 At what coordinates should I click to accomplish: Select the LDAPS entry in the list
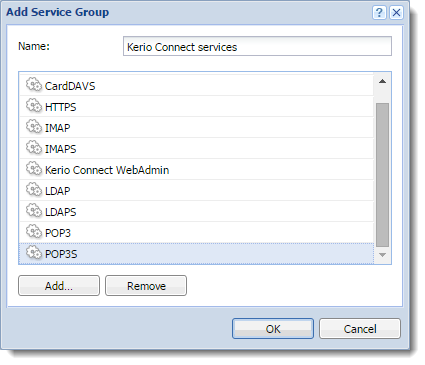(x=196, y=212)
